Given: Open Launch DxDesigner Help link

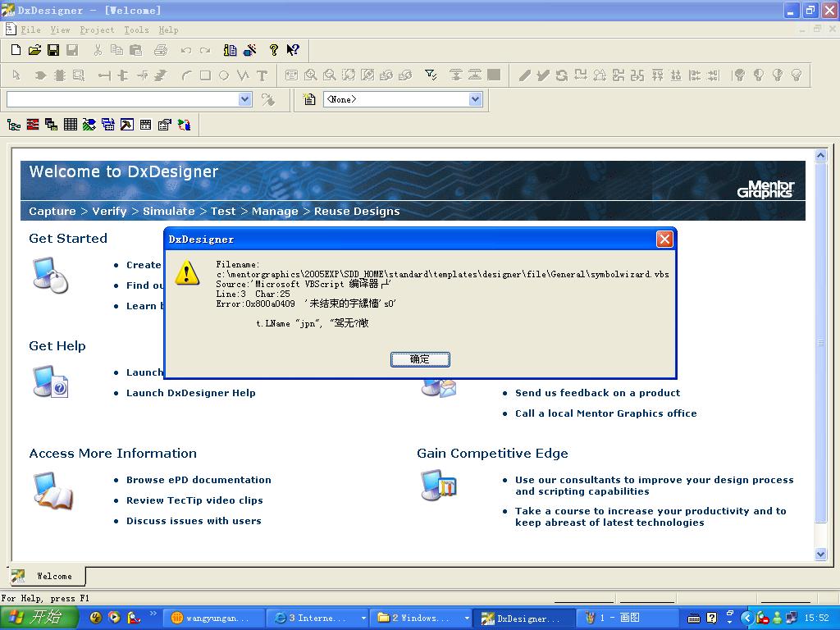Looking at the screenshot, I should [x=190, y=393].
